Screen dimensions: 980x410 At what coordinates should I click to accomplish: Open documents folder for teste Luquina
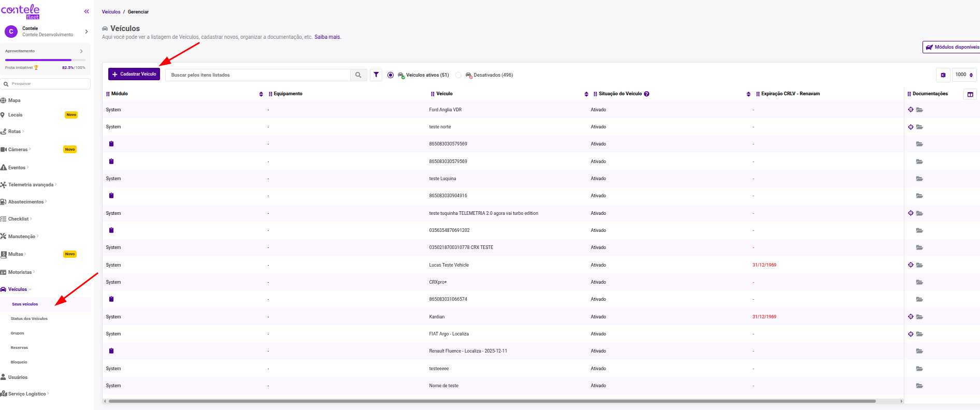tap(919, 179)
